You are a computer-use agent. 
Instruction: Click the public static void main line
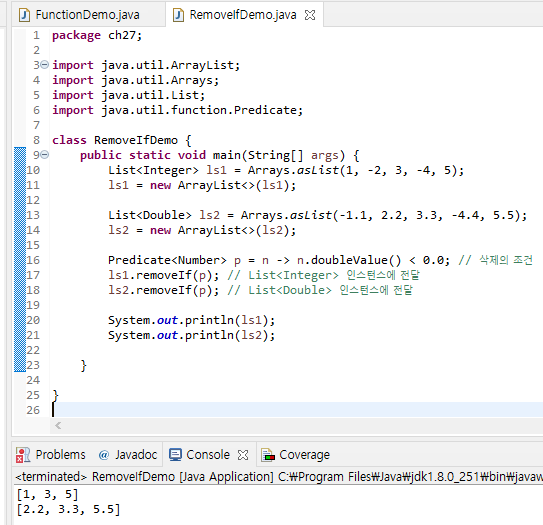pos(220,155)
